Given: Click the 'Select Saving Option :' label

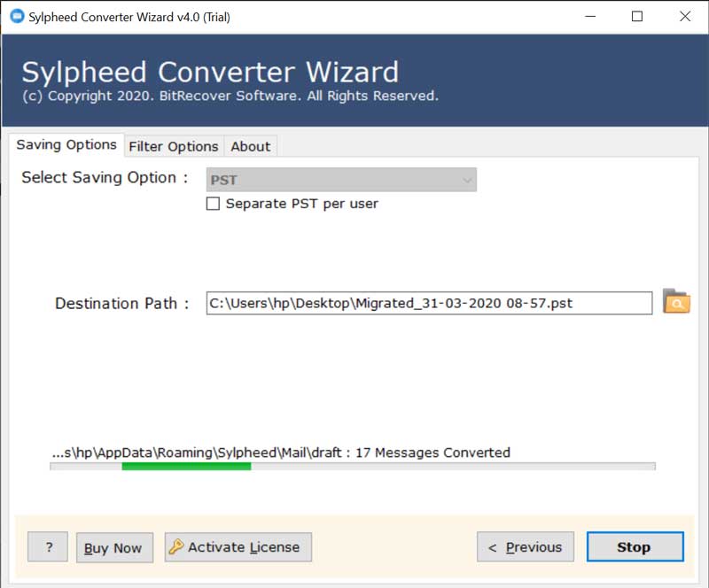Looking at the screenshot, I should tap(105, 178).
